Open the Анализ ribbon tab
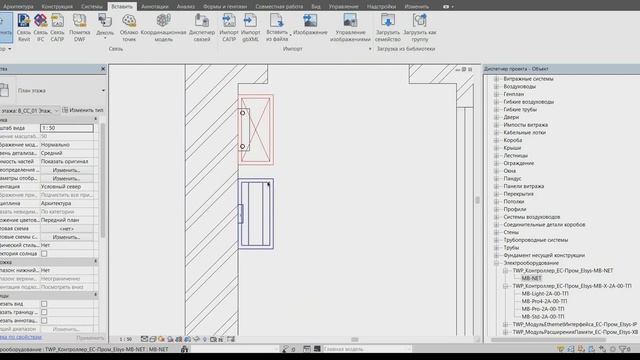 186,7
